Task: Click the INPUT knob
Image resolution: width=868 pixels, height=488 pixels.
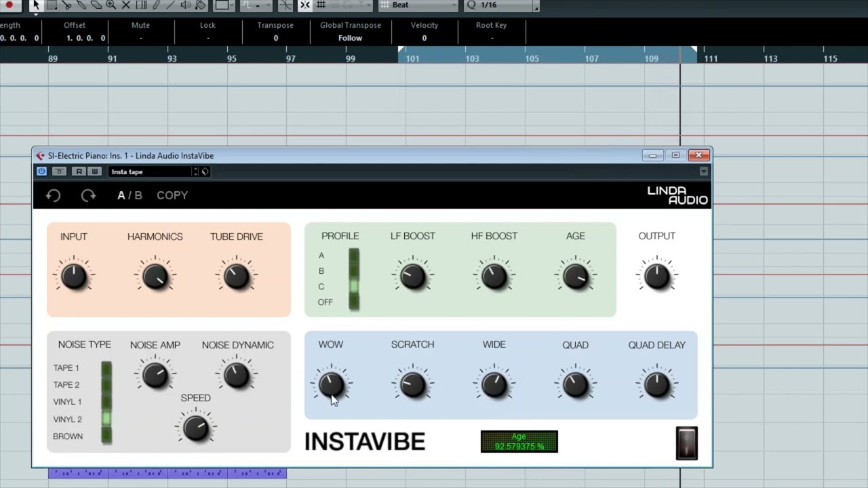Action: coord(74,277)
